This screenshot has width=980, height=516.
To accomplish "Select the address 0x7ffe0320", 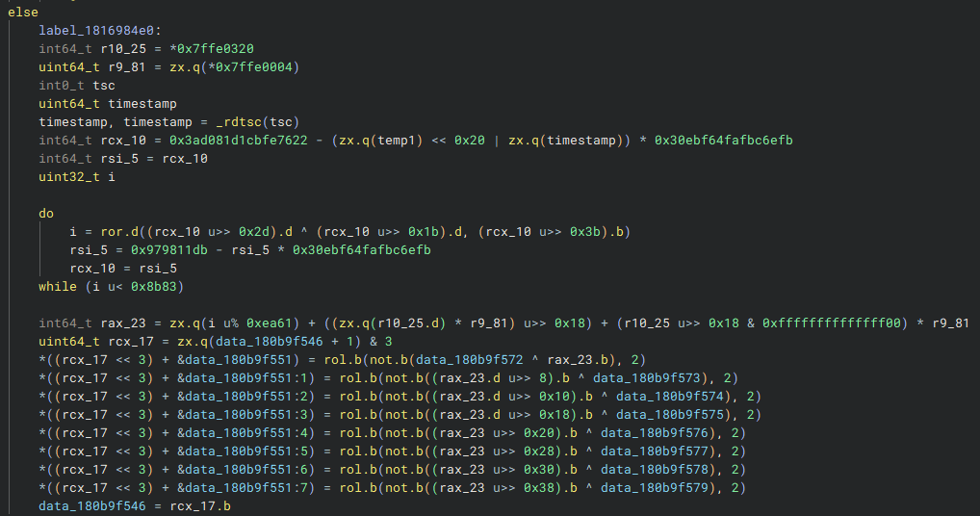I will (x=215, y=49).
